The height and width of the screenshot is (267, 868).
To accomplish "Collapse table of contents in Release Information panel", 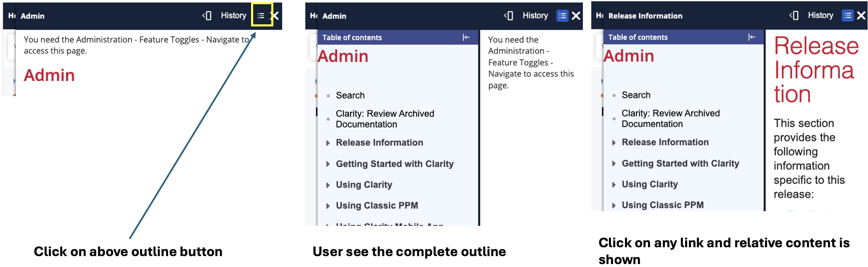I will 752,37.
